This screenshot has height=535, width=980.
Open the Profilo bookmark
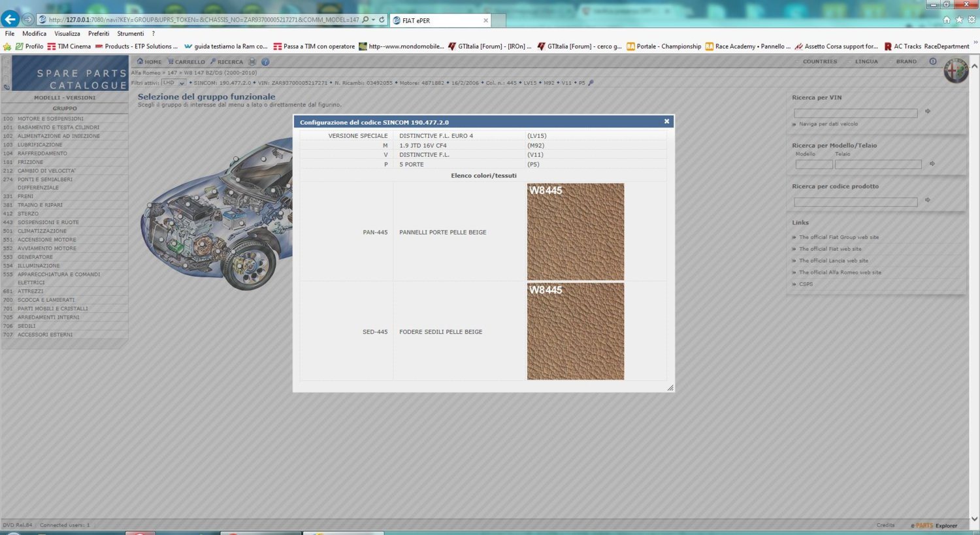pyautogui.click(x=29, y=46)
